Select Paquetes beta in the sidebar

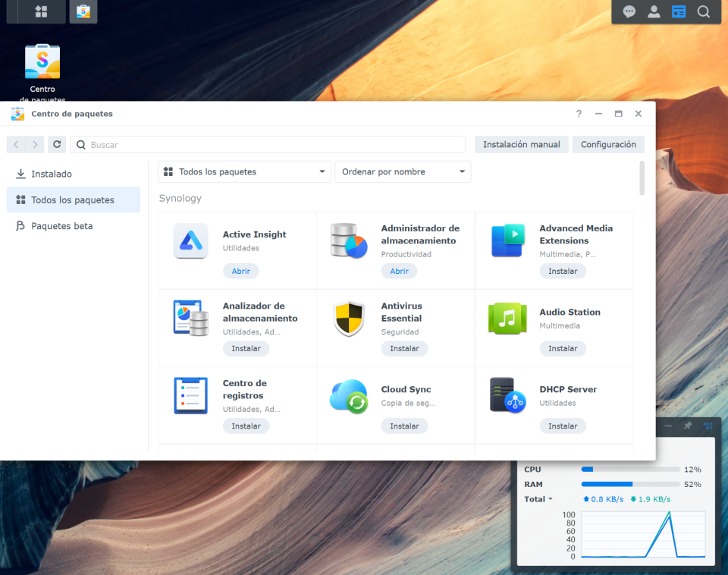tap(74, 226)
